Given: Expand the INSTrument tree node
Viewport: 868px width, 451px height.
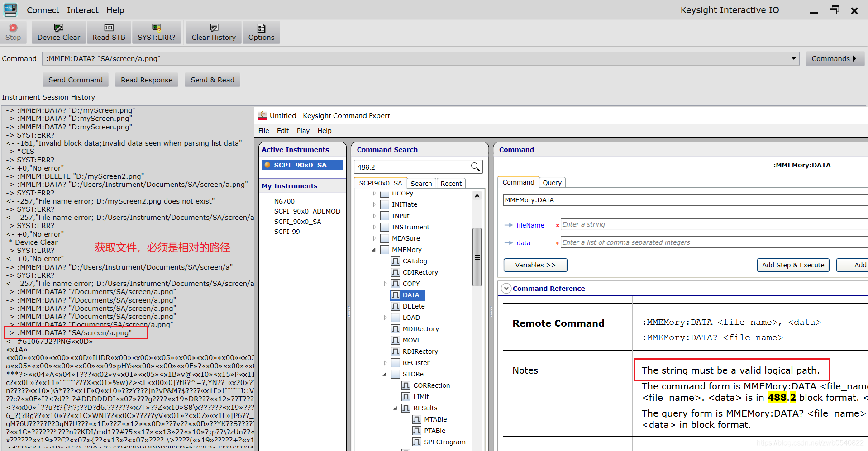Looking at the screenshot, I should tap(374, 227).
